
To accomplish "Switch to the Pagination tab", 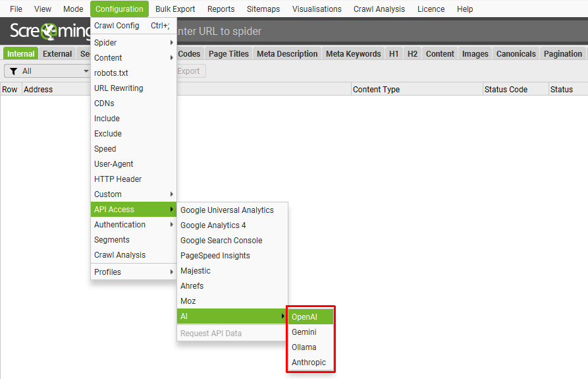I will 563,53.
